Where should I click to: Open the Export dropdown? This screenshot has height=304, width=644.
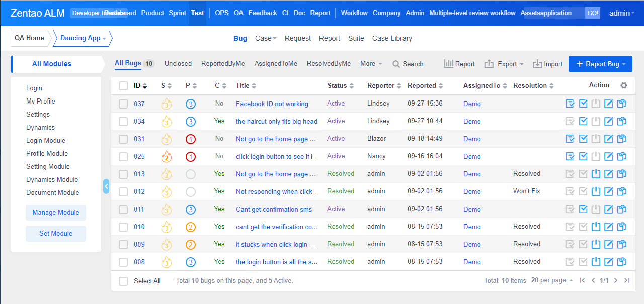tap(504, 64)
